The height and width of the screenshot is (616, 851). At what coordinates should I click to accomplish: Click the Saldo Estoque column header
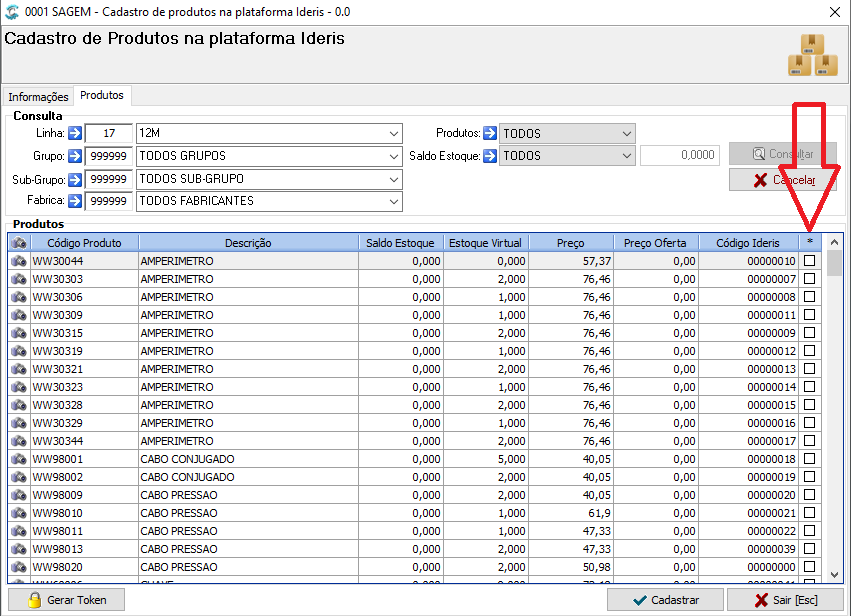401,243
